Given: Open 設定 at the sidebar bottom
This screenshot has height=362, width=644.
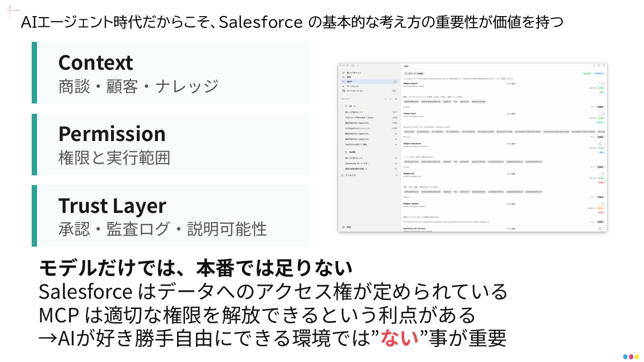Looking at the screenshot, I should coord(347,227).
